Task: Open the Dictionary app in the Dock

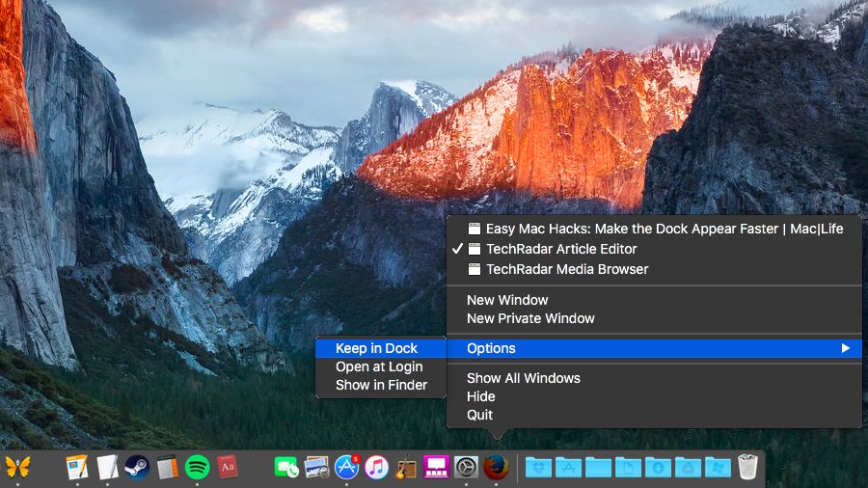Action: coord(227,468)
